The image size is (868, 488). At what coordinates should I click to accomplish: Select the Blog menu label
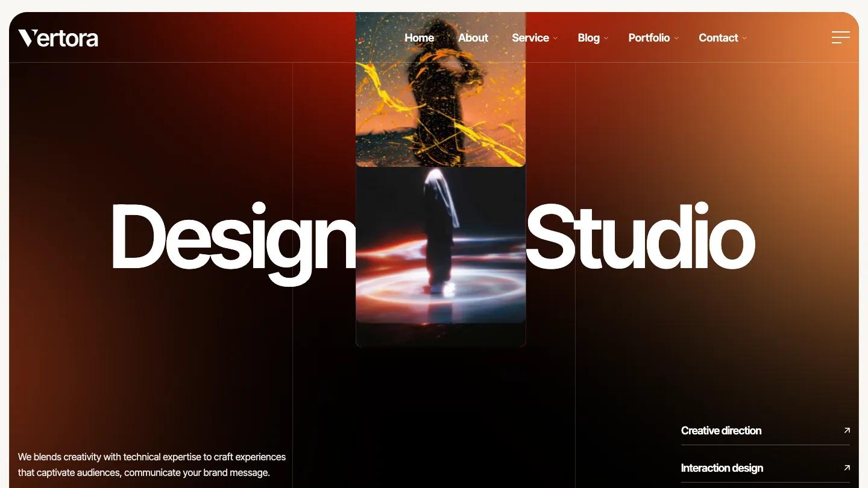tap(588, 37)
